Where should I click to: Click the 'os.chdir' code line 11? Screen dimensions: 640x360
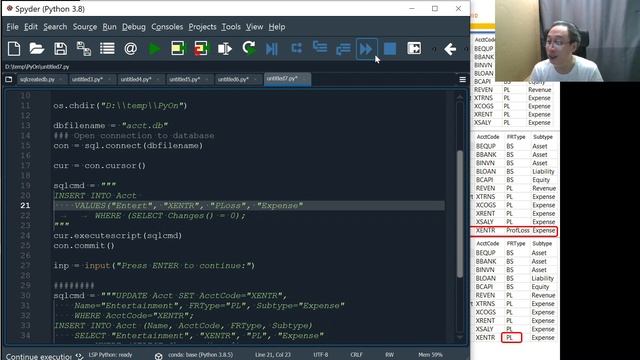120,106
